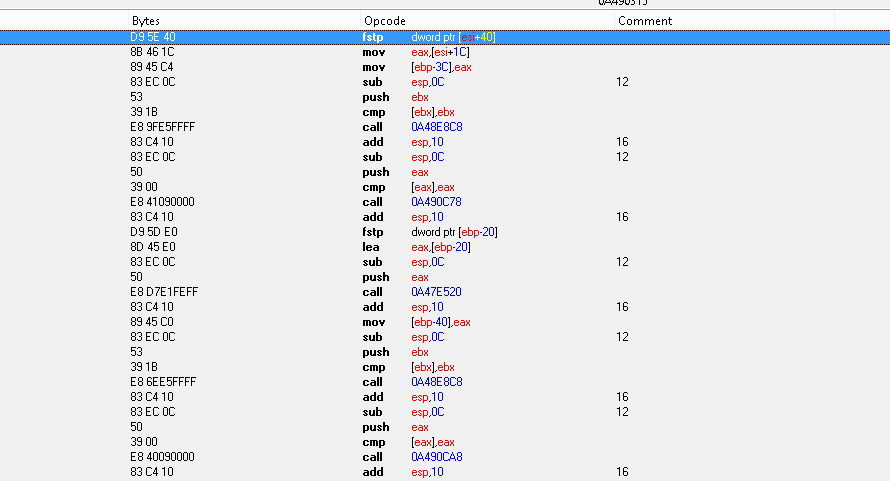Click address 0A48E8C8 in E8 6EE5FFFF row
This screenshot has width=890, height=481.
436,382
